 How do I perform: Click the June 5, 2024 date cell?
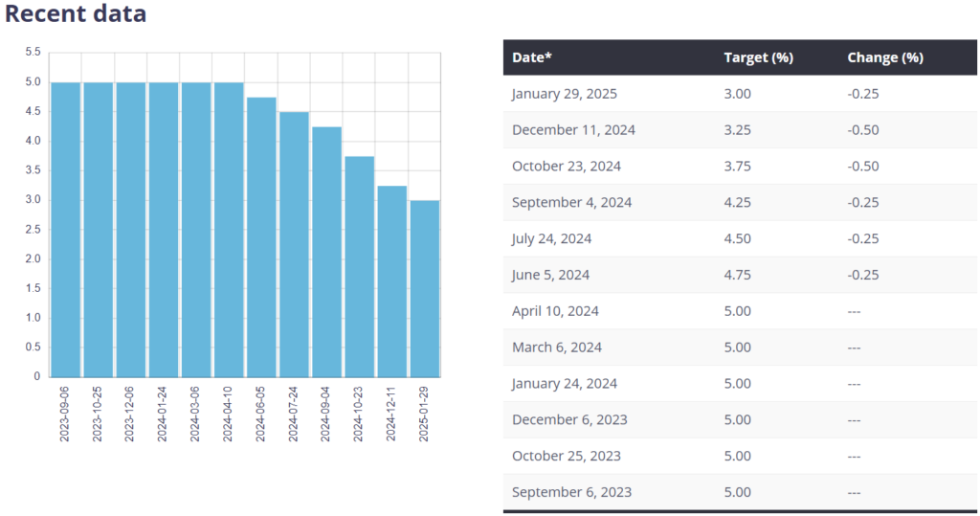(x=550, y=276)
